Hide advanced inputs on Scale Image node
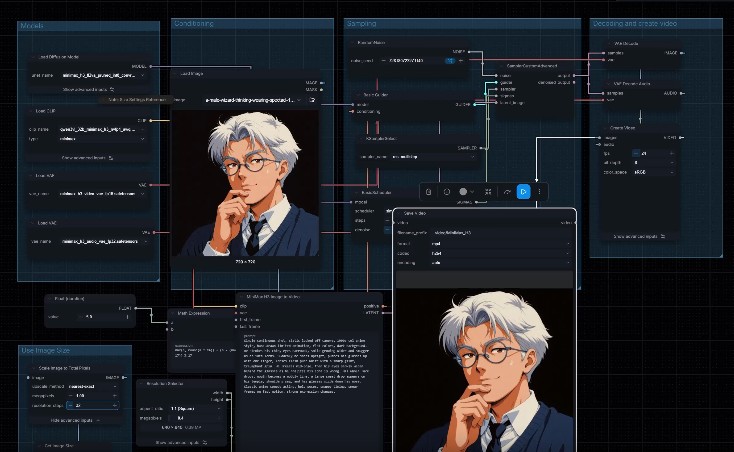The height and width of the screenshot is (452, 734). [x=75, y=420]
